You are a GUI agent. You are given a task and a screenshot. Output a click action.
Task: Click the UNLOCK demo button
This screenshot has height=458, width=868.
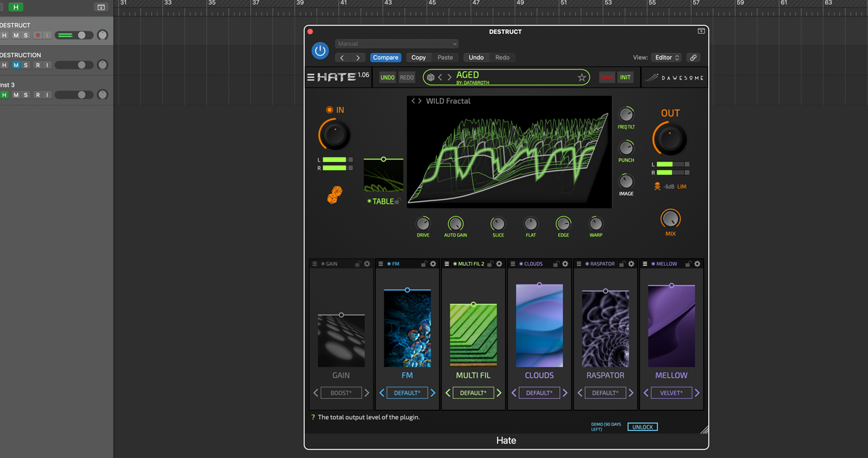click(x=642, y=427)
